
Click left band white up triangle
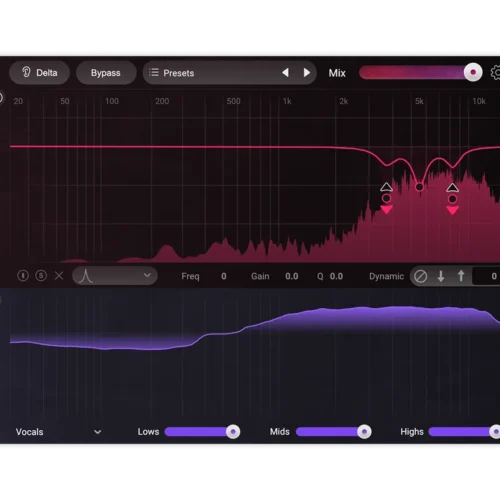click(x=386, y=187)
